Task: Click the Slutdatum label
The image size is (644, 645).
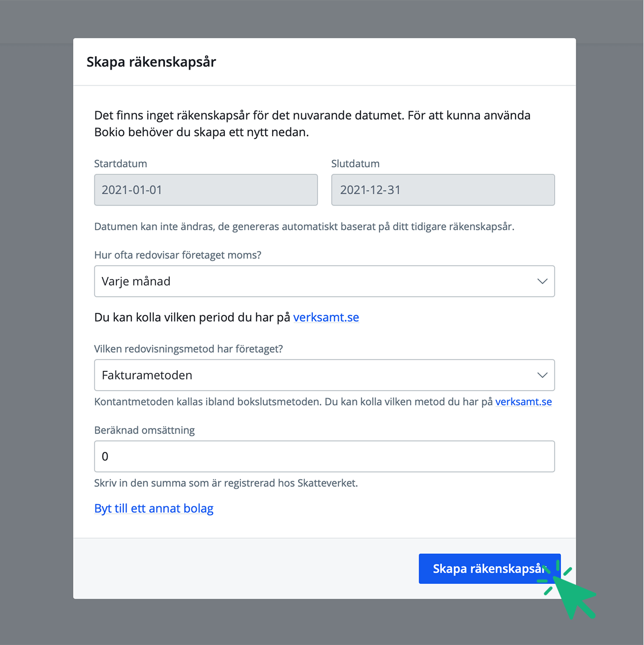Action: coord(355,164)
